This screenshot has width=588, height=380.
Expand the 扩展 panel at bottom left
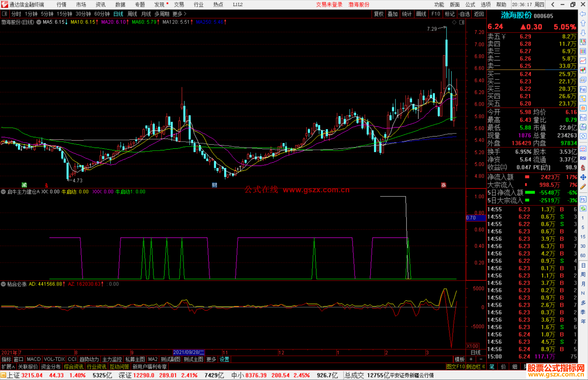click(8, 367)
